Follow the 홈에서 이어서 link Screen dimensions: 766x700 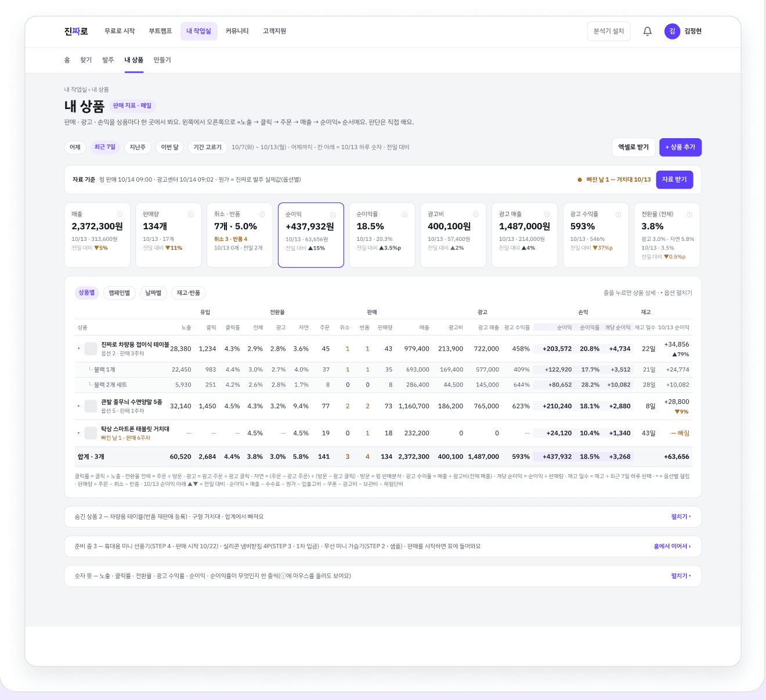tap(672, 546)
